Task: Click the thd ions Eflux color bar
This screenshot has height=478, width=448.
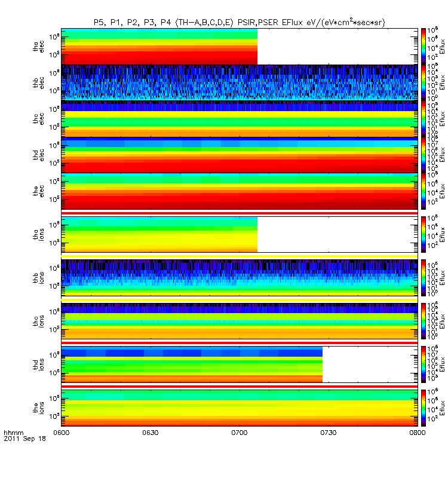Action: pyautogui.click(x=424, y=364)
